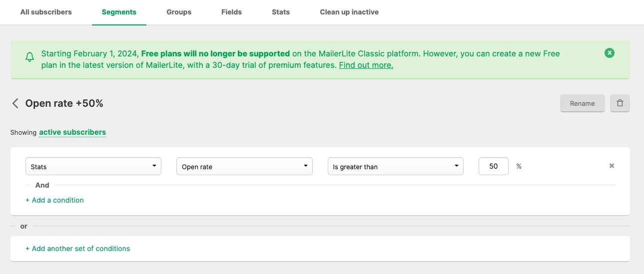This screenshot has height=274, width=644.
Task: Open the Clean up inactive tab
Action: [x=349, y=12]
